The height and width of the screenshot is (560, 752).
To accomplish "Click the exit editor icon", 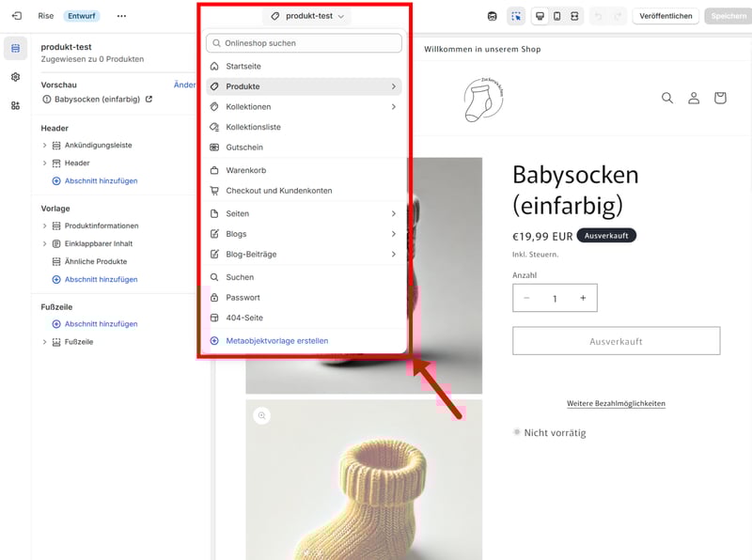I will (16, 16).
